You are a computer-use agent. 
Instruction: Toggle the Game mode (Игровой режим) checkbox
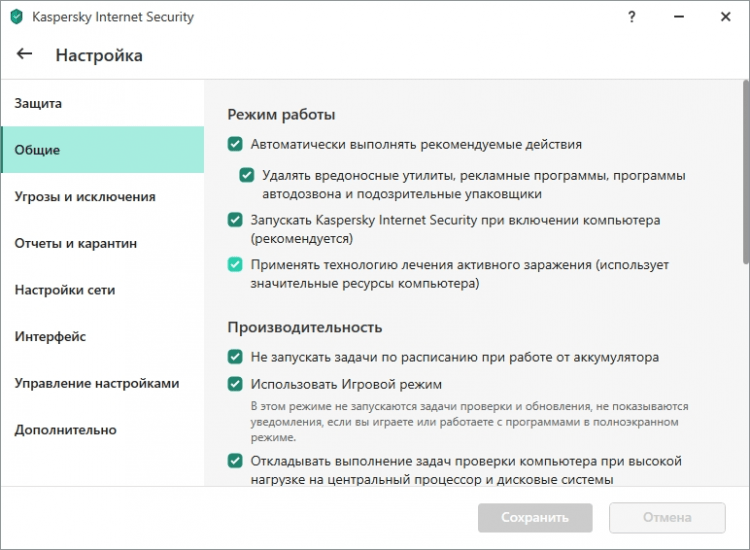coord(235,384)
